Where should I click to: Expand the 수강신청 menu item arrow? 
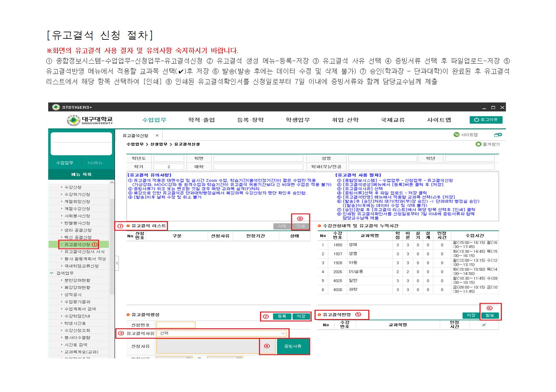[x=62, y=187]
